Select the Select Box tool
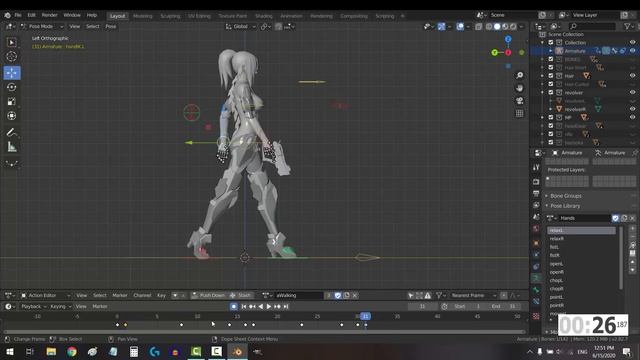This screenshot has width=640, height=360. 11,42
